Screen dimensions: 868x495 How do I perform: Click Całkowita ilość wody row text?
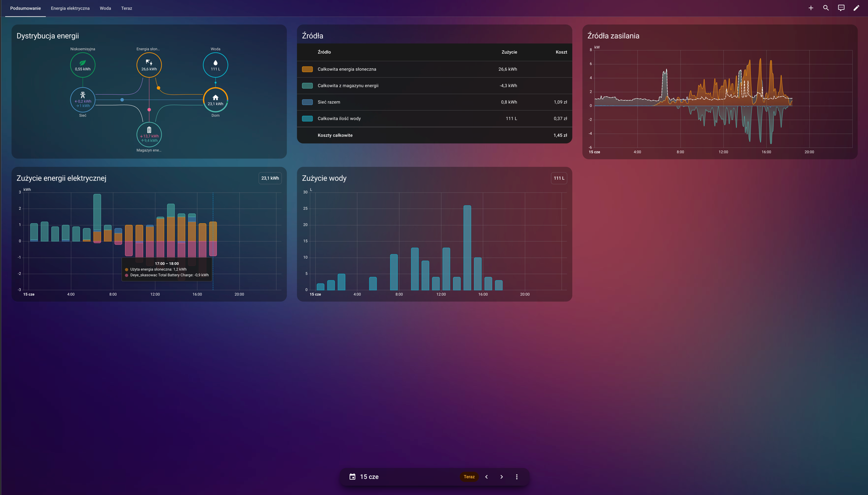(x=339, y=119)
